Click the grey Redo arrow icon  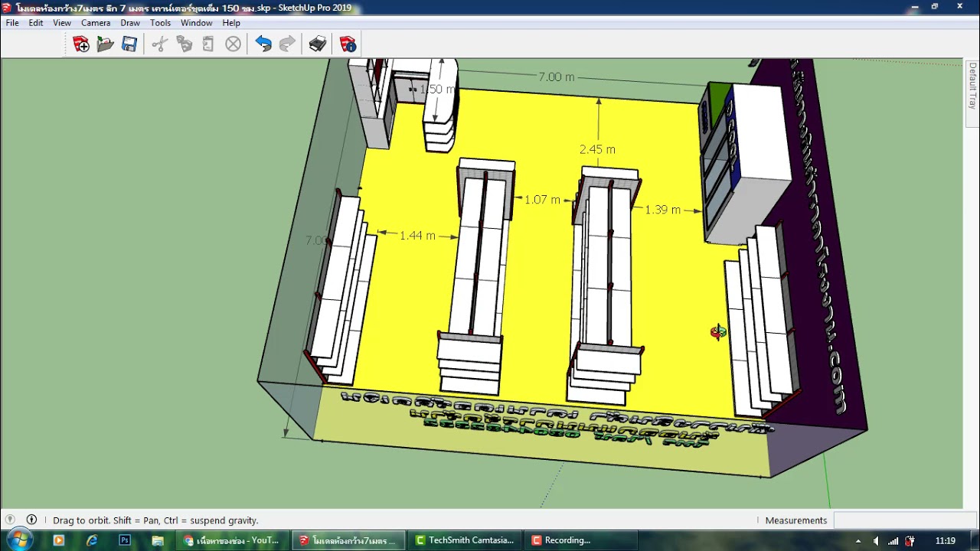click(287, 44)
